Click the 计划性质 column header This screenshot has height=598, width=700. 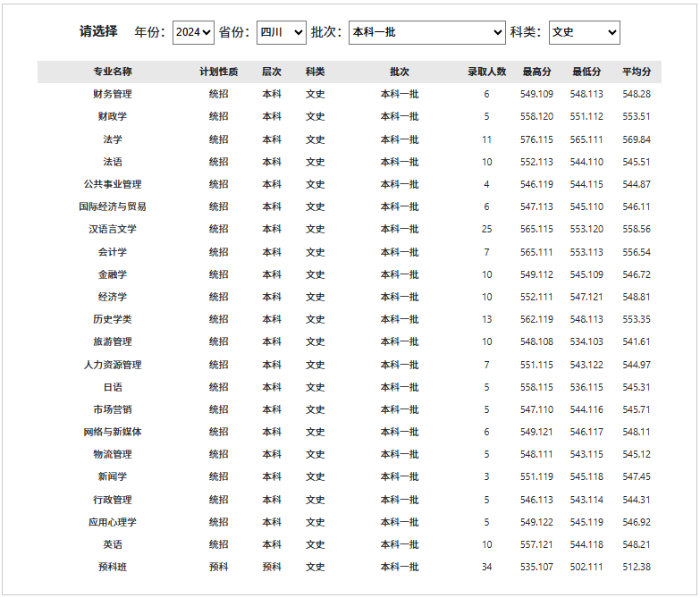click(x=219, y=72)
